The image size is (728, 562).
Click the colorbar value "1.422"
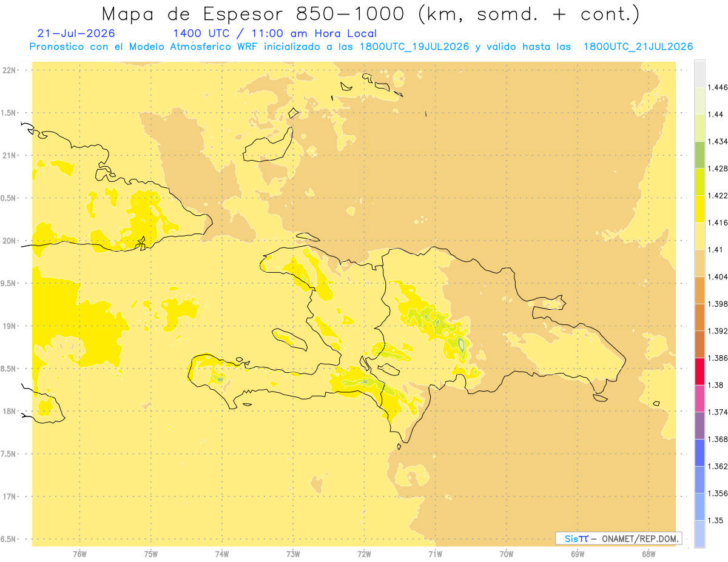(x=718, y=196)
